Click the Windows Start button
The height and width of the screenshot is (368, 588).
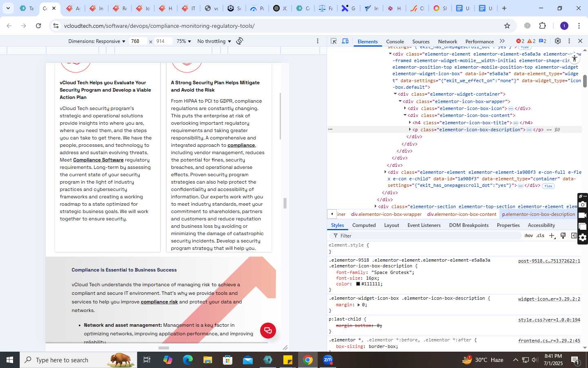coord(10,360)
